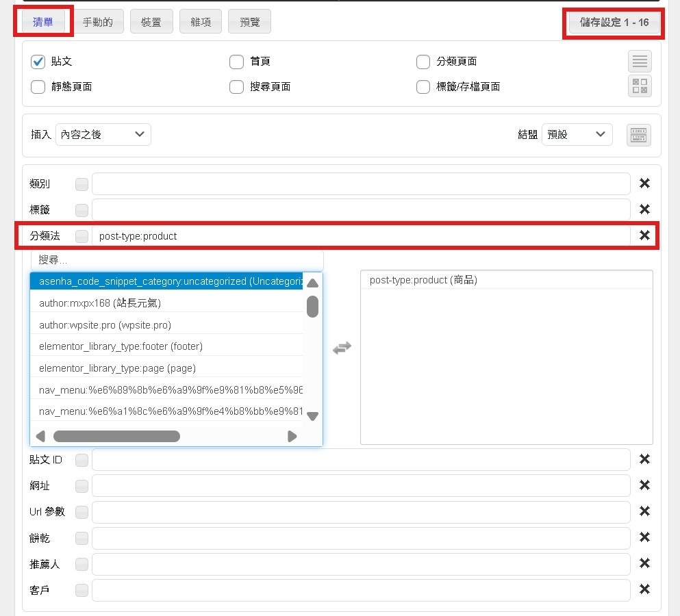The height and width of the screenshot is (616, 680).
Task: Enable the 首頁 checkbox
Action: pyautogui.click(x=237, y=62)
